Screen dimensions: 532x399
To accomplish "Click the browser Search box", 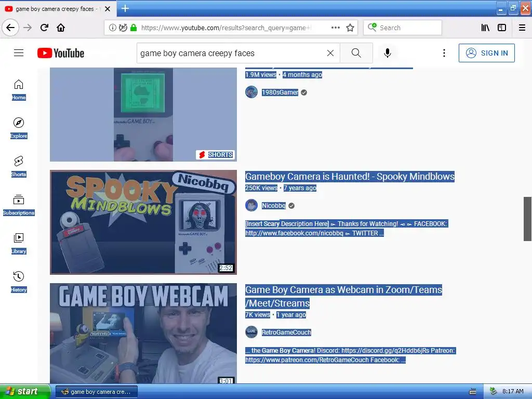I will click(x=403, y=28).
